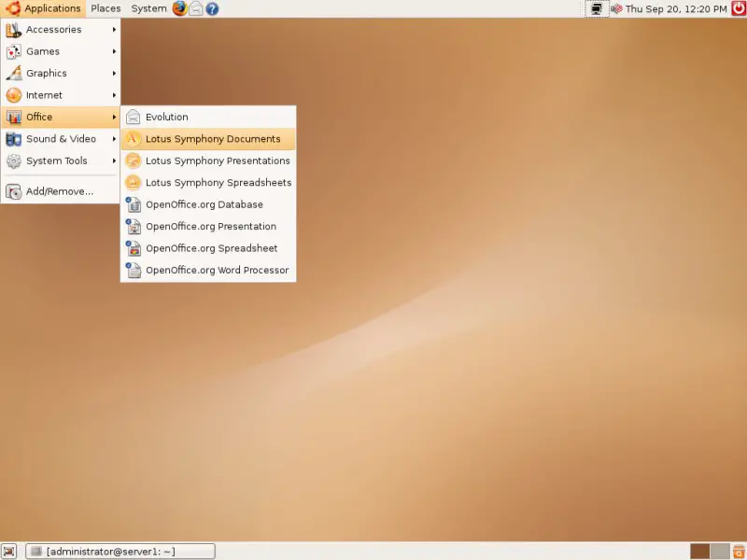
Task: Open the Evolution mail launcher in top panel
Action: coord(196,8)
